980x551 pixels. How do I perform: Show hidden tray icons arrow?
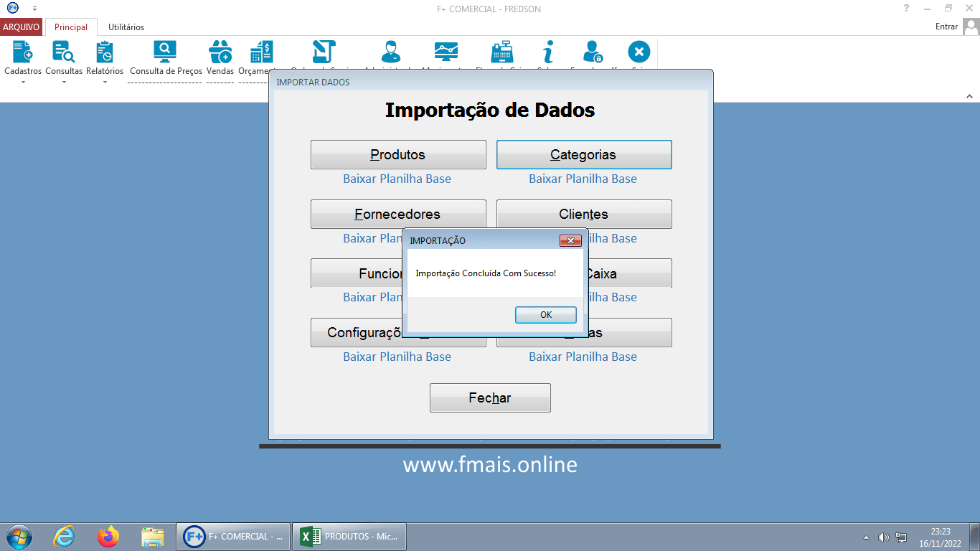click(x=866, y=537)
